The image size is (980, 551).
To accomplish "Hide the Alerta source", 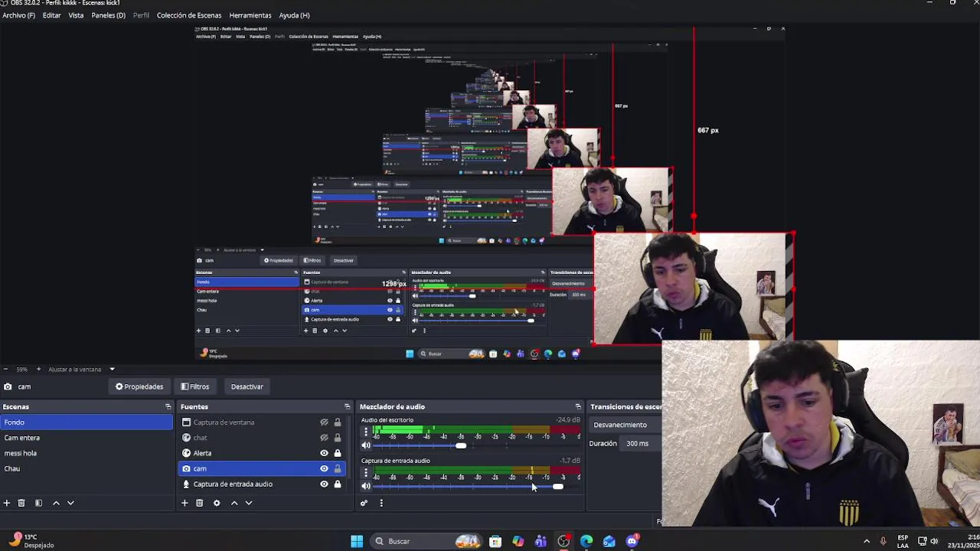I will click(324, 453).
